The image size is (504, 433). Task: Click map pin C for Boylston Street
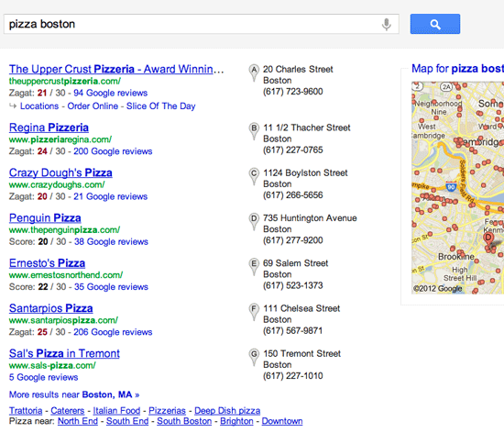click(x=254, y=176)
